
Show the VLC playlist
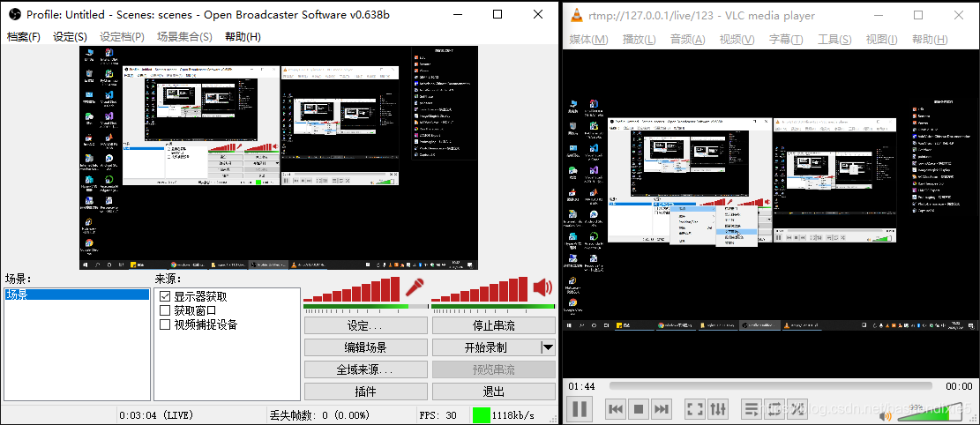tap(751, 409)
